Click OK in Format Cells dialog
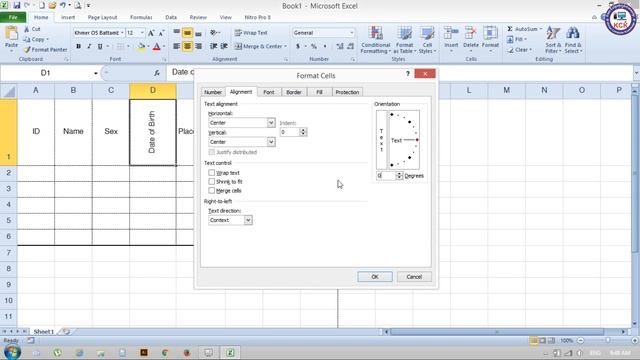This screenshot has width=640, height=360. [375, 277]
